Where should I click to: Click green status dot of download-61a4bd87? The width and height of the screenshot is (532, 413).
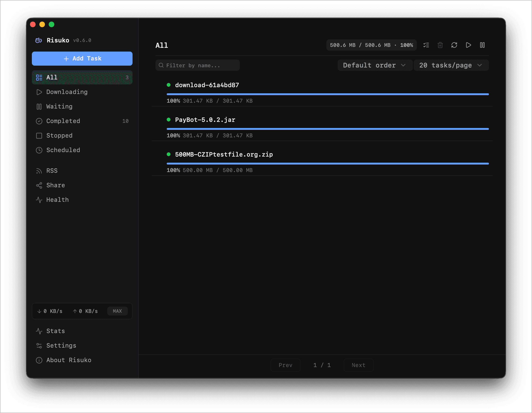tap(168, 85)
